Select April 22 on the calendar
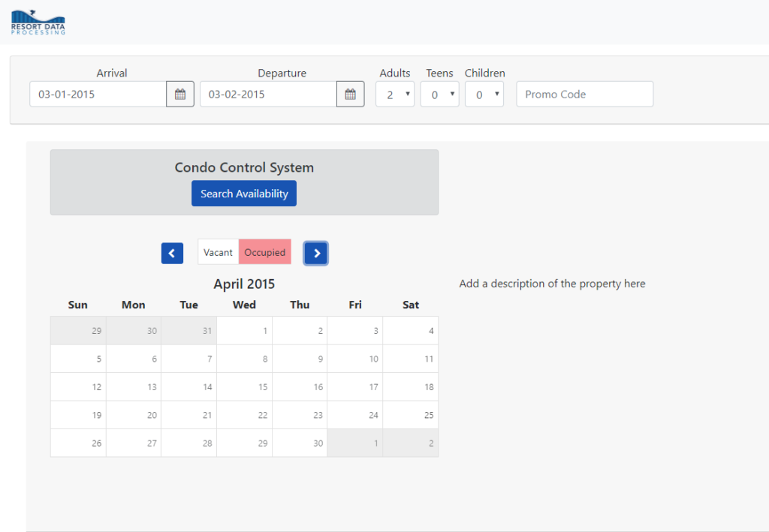The width and height of the screenshot is (769, 532). (x=244, y=415)
